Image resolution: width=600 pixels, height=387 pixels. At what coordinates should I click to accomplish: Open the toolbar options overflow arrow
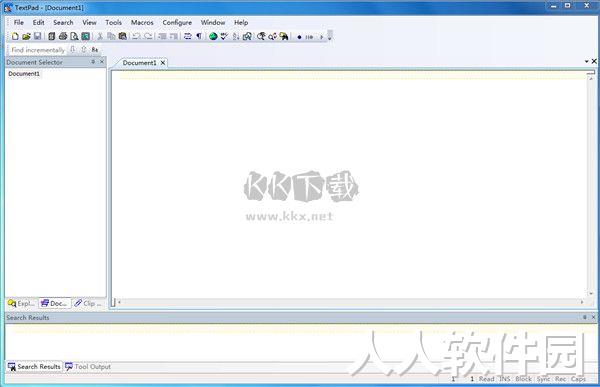coord(329,36)
